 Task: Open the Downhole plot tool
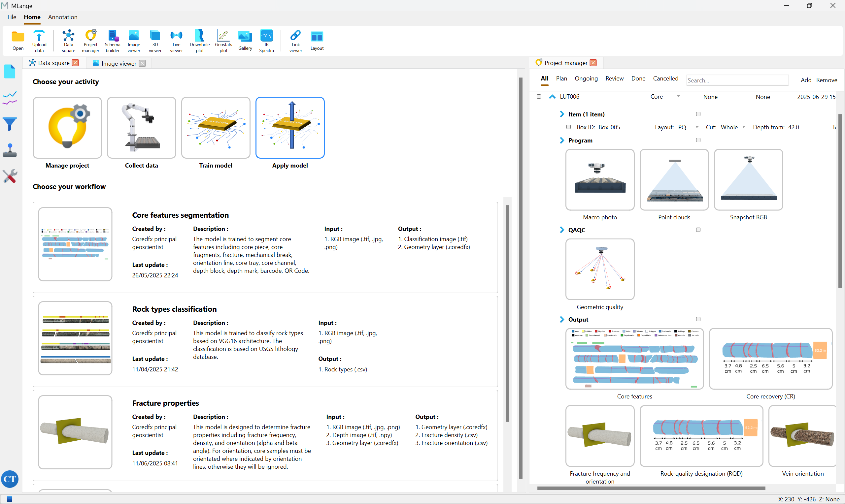[x=199, y=41]
